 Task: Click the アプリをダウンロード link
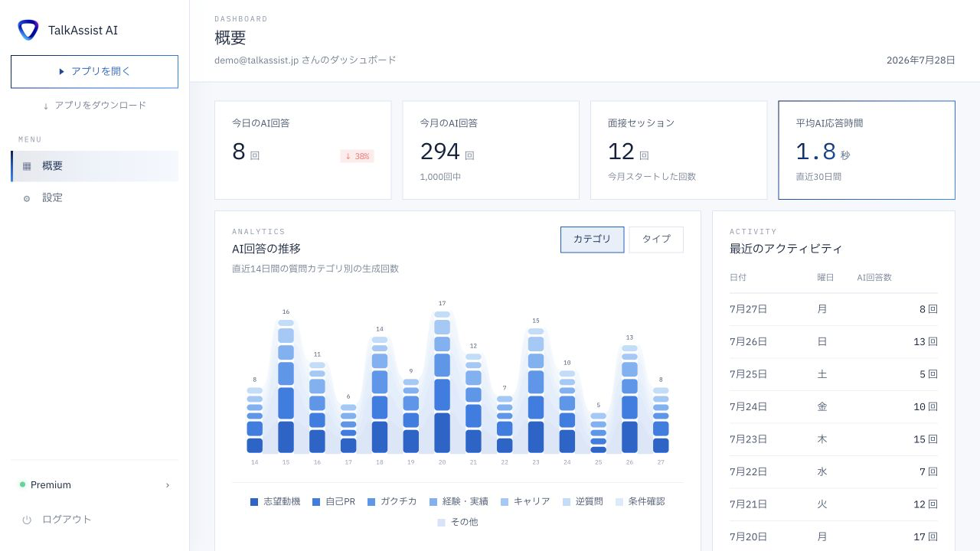pos(94,106)
